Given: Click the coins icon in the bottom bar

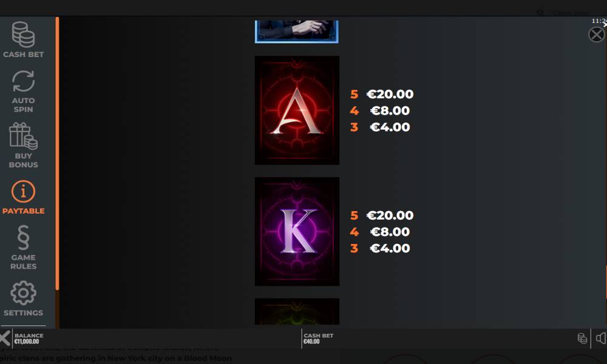Looking at the screenshot, I should pyautogui.click(x=582, y=339).
